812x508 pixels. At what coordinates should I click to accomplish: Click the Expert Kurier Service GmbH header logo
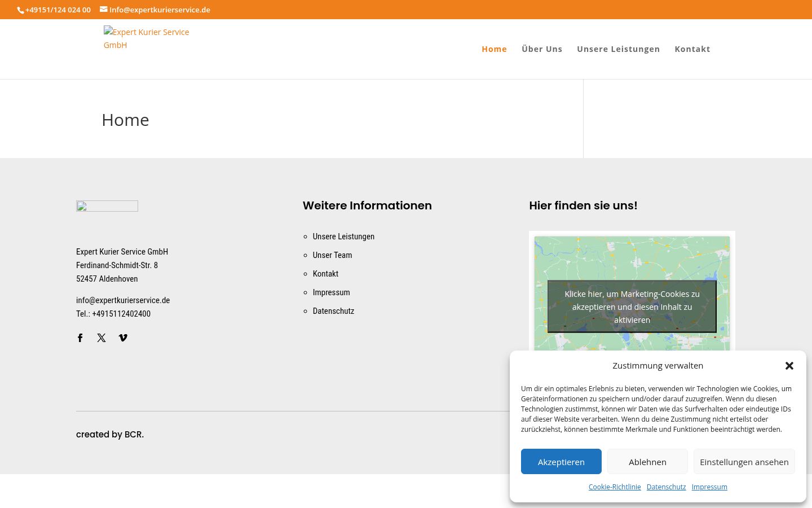[x=147, y=38]
